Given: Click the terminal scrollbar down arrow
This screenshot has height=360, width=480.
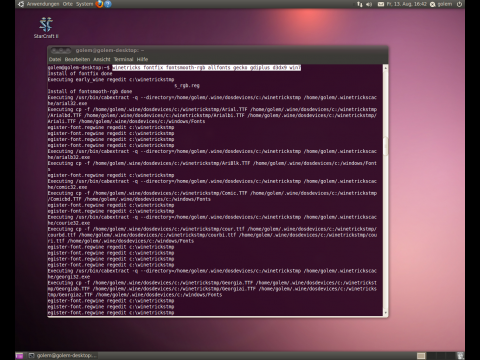Looking at the screenshot, I should (386, 313).
